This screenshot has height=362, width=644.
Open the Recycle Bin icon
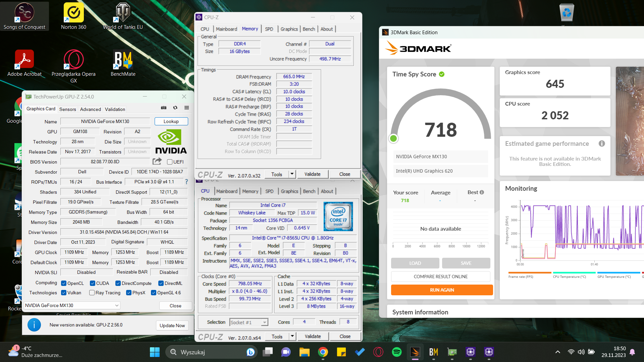click(567, 13)
